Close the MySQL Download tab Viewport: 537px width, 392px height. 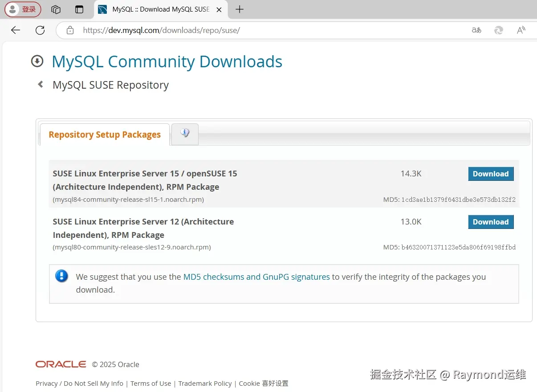point(219,9)
